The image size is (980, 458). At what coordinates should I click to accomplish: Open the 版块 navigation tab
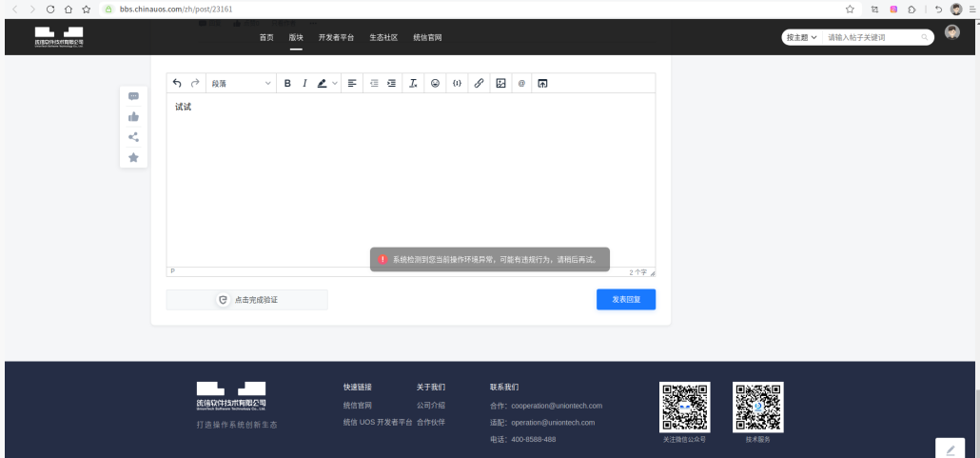(x=296, y=37)
